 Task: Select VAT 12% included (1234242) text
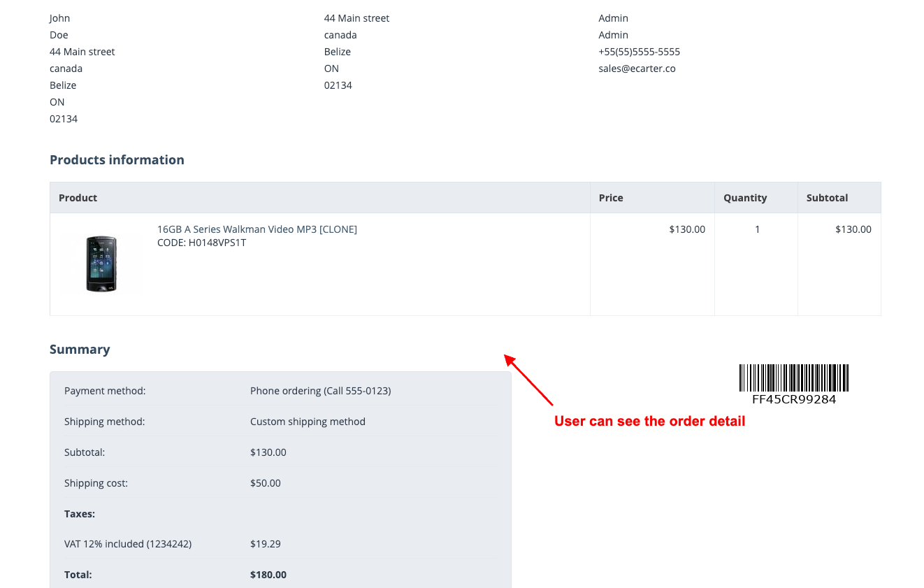(128, 544)
